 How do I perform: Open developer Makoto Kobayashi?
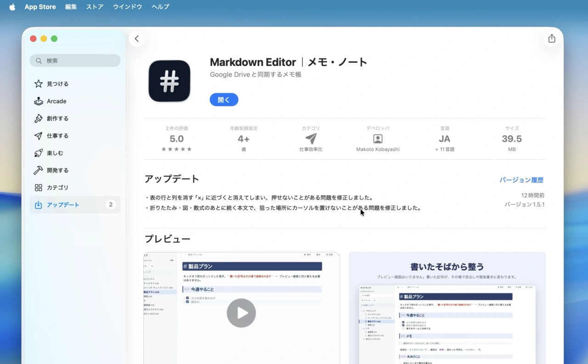click(x=378, y=150)
